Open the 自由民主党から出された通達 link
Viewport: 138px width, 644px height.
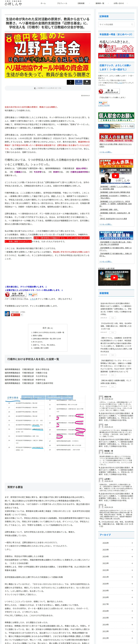[113, 219]
